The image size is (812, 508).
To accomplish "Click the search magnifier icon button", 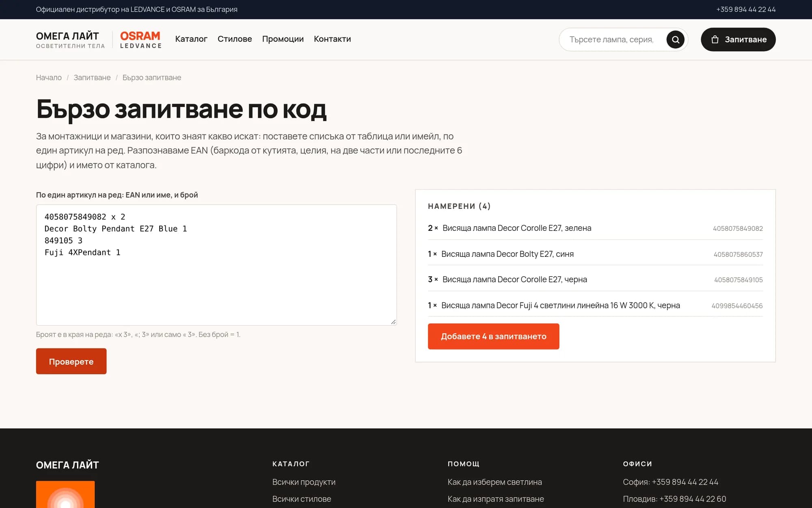I will 675,39.
